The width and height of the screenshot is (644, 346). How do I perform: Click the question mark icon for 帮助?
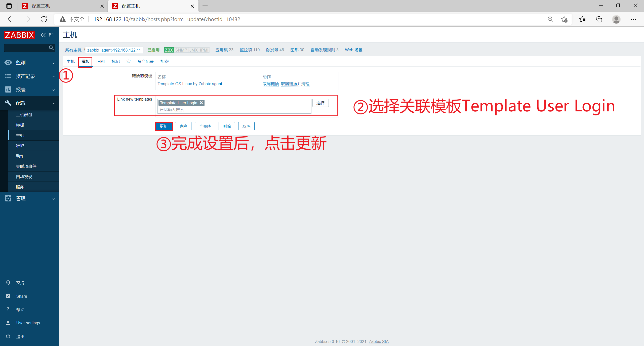8,309
